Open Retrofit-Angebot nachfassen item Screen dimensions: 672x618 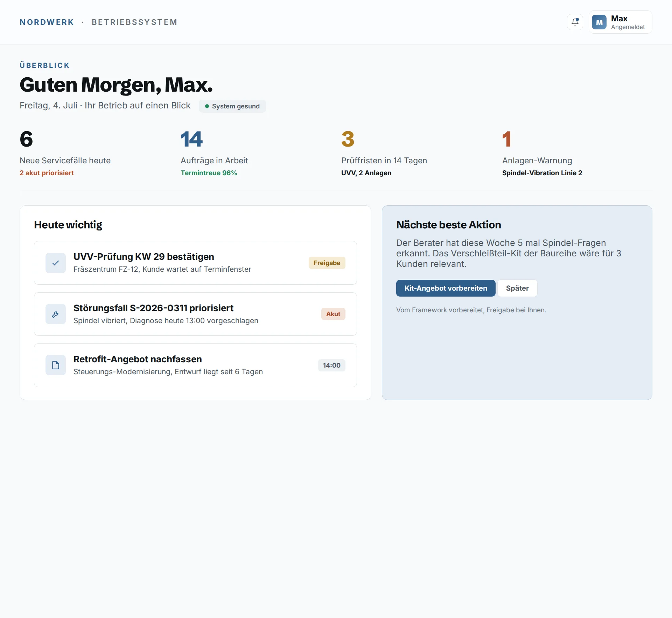195,365
